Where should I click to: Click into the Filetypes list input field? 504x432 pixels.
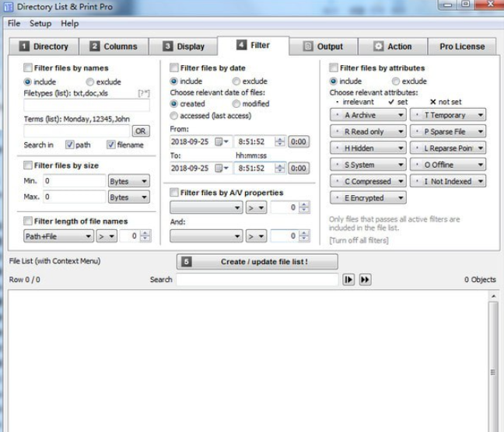click(x=86, y=106)
